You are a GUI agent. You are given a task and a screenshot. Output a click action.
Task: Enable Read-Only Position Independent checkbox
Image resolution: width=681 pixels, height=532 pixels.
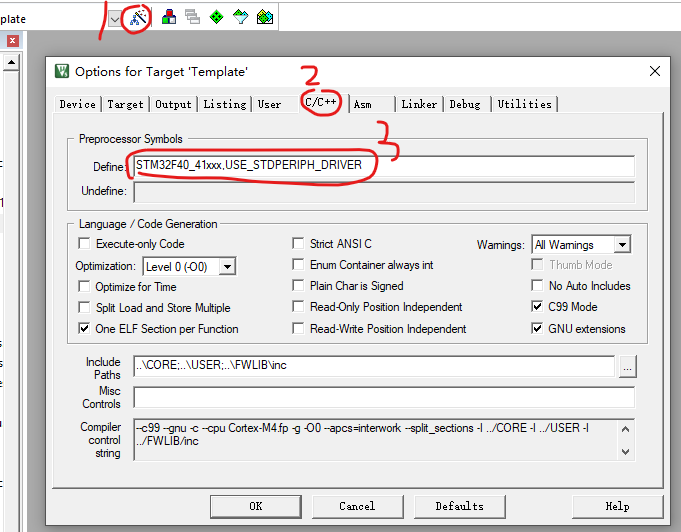298,307
